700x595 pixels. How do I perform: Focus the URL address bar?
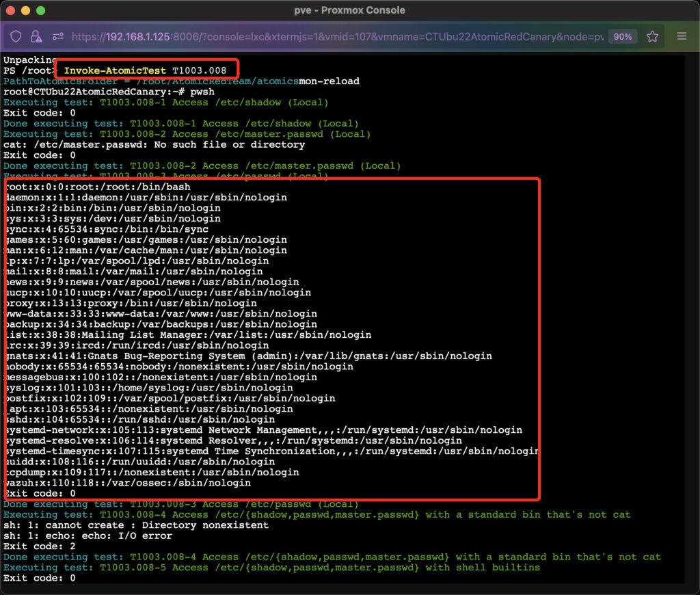tap(335, 36)
